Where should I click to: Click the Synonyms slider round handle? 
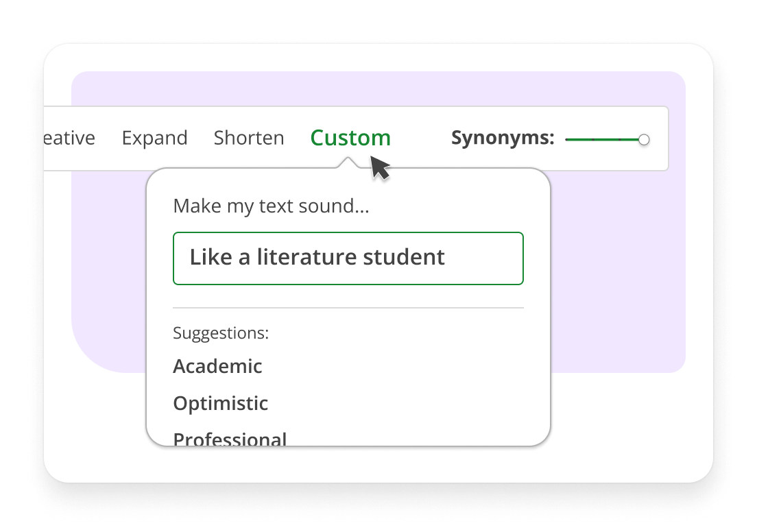pos(643,140)
